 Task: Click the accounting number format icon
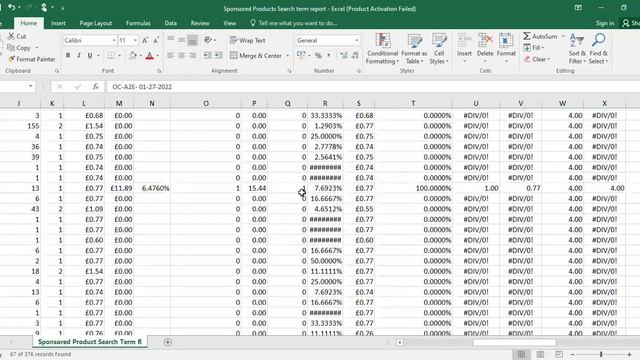301,56
